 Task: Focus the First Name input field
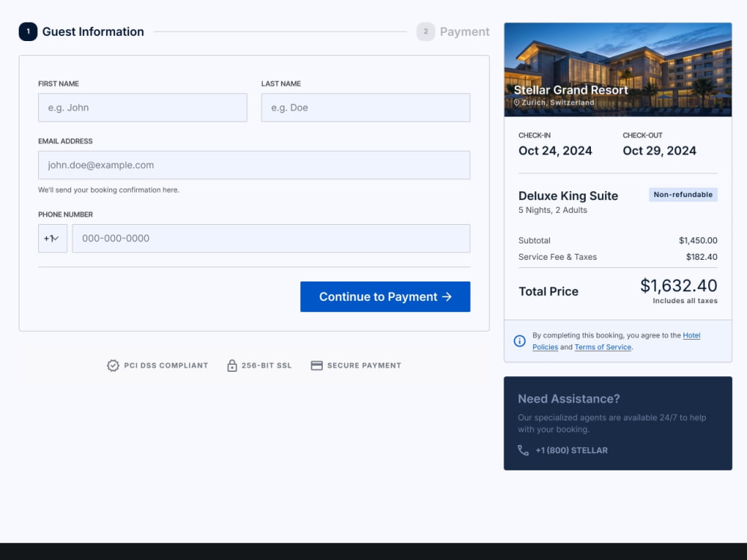[143, 108]
